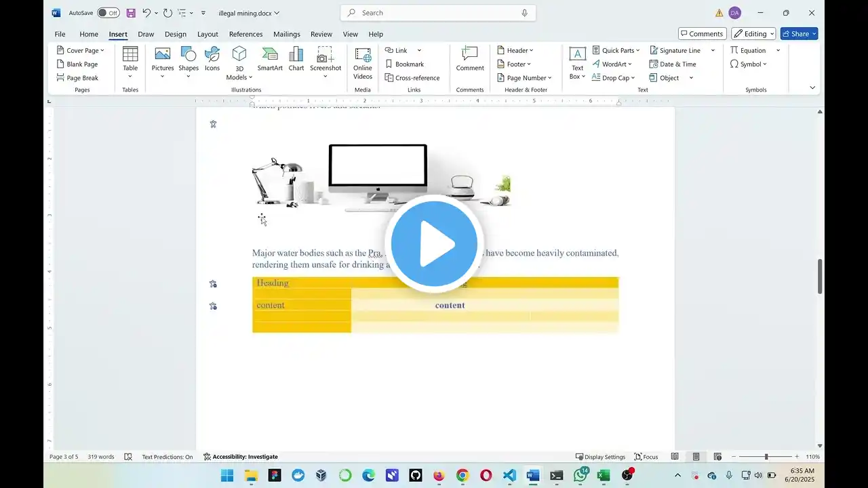Insert Online Videos
The width and height of the screenshot is (868, 488).
click(363, 63)
